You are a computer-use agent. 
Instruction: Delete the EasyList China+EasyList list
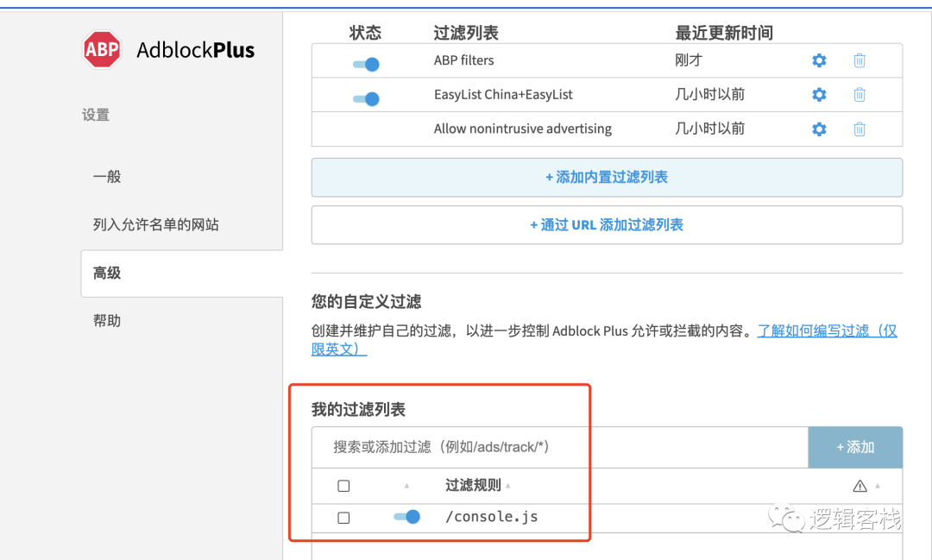pos(860,95)
